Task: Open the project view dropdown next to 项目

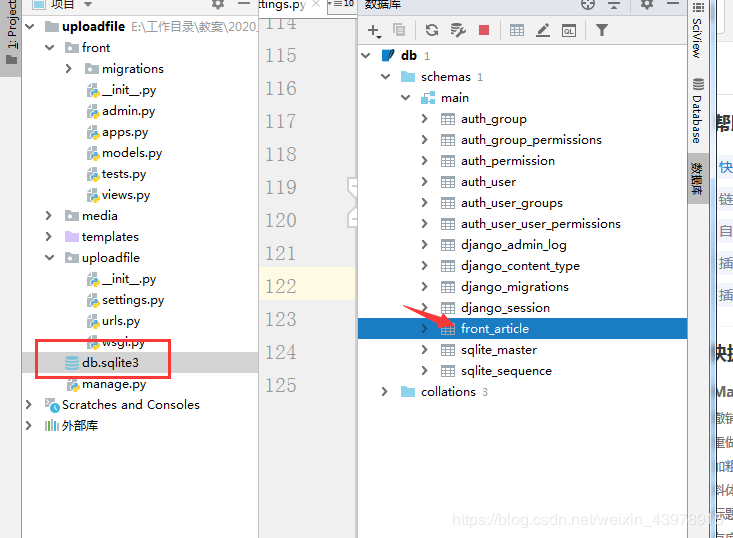Action: pyautogui.click(x=88, y=5)
